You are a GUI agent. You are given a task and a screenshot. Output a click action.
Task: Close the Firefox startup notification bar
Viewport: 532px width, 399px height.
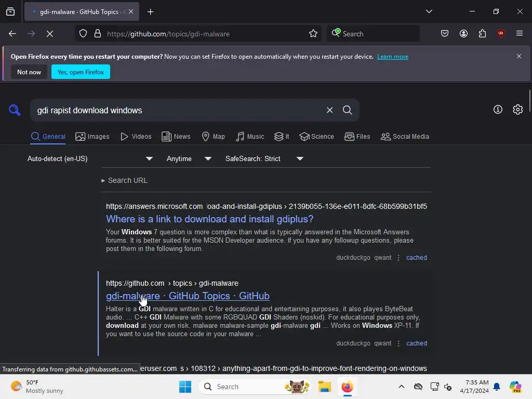519,56
